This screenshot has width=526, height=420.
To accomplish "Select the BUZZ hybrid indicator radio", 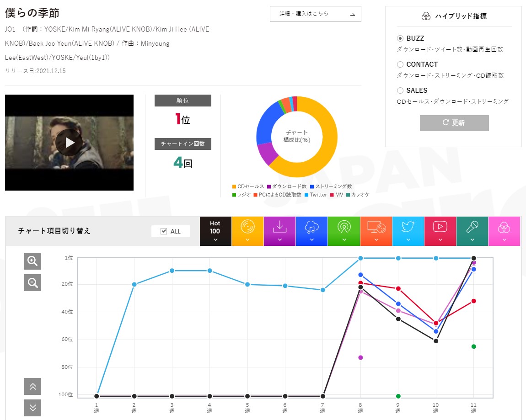I will (400, 38).
